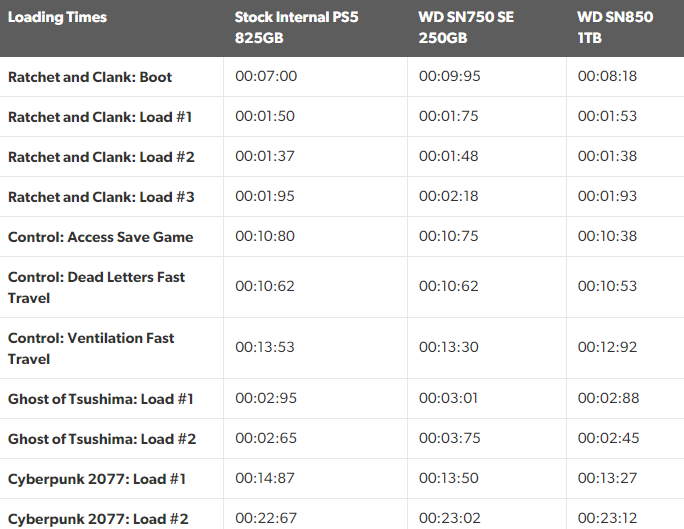The width and height of the screenshot is (684, 529).
Task: Click Control: Dead Letters Fast Travel label
Action: pos(96,287)
